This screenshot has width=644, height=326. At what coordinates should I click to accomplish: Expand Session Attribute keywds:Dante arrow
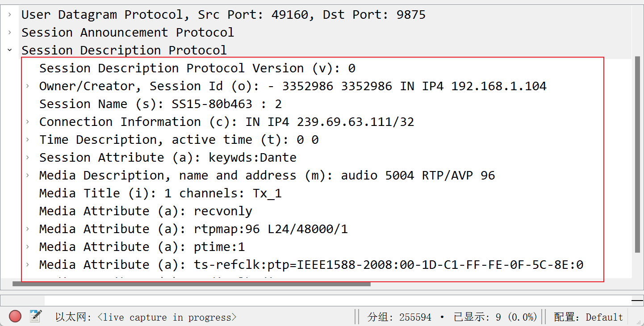[x=28, y=158]
